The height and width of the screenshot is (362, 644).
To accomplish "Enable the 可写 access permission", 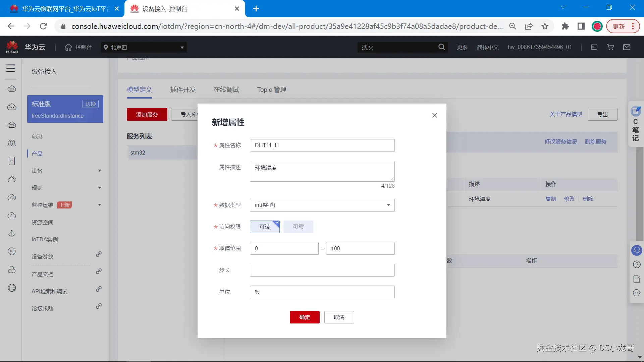I will point(298,227).
